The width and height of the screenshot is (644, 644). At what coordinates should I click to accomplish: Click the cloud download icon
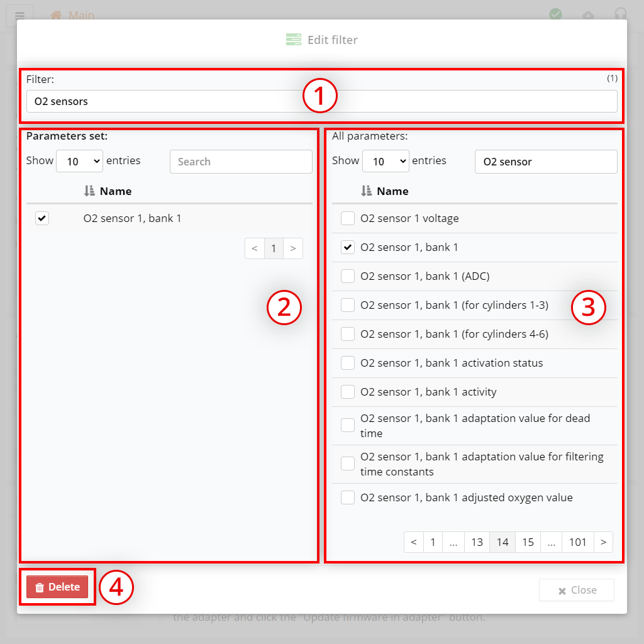pos(588,14)
